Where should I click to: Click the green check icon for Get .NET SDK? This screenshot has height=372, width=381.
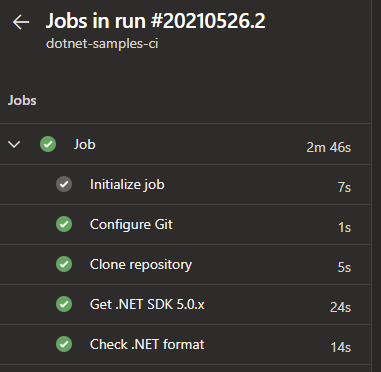pos(64,304)
